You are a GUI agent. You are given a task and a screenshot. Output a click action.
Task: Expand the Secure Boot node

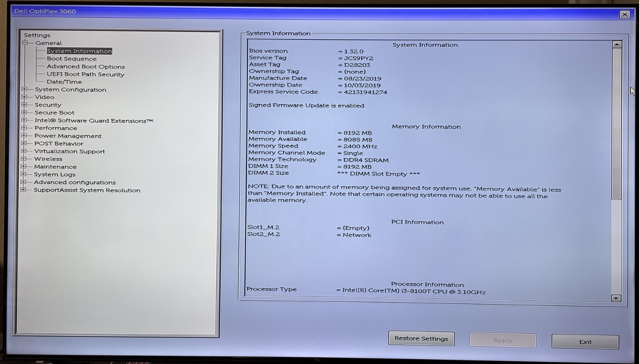24,113
